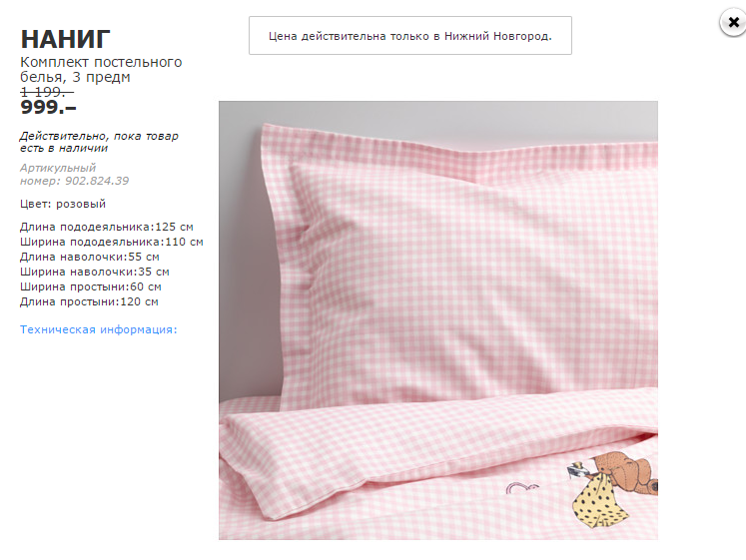Click the НАНИГ product title
This screenshot has width=746, height=560.
click(65, 39)
